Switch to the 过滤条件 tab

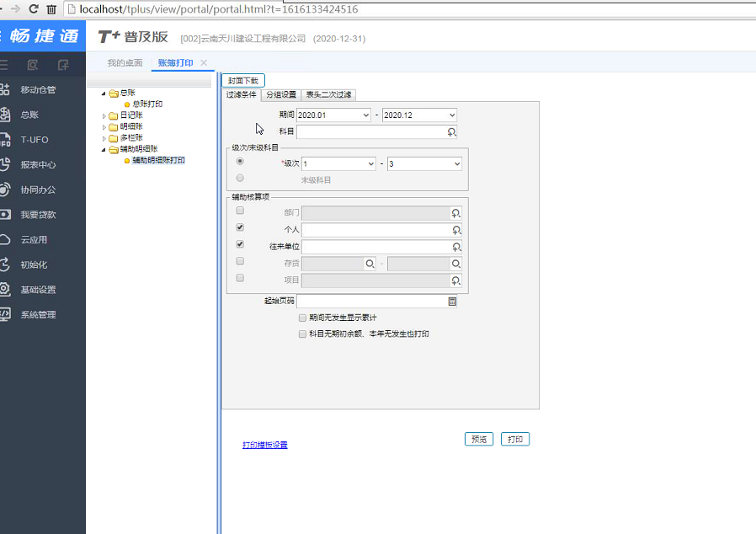pyautogui.click(x=241, y=94)
